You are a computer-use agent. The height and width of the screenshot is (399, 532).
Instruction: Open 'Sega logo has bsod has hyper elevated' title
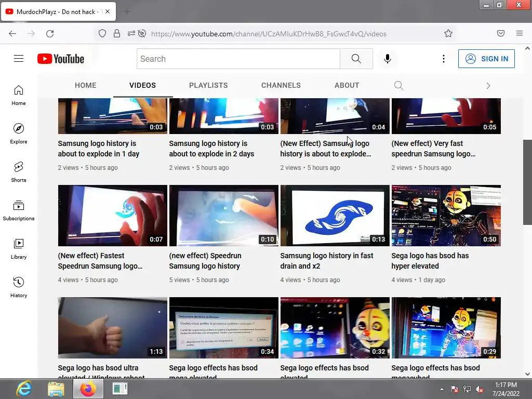(x=430, y=261)
